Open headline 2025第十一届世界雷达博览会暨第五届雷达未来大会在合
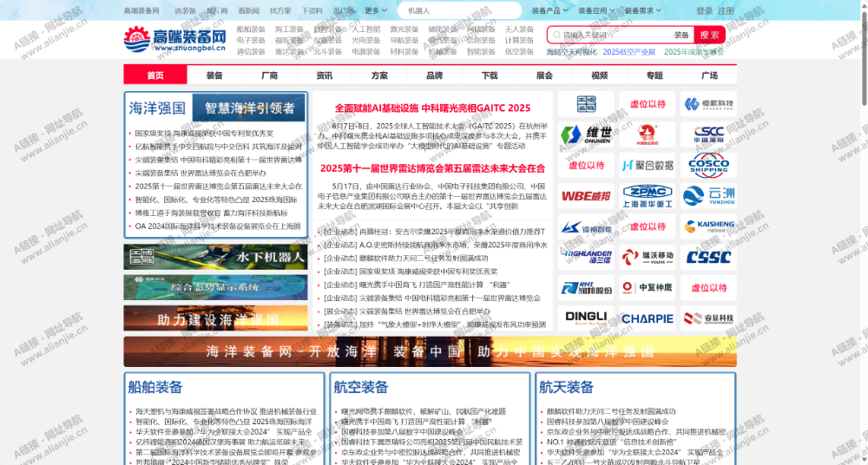 [x=433, y=167]
